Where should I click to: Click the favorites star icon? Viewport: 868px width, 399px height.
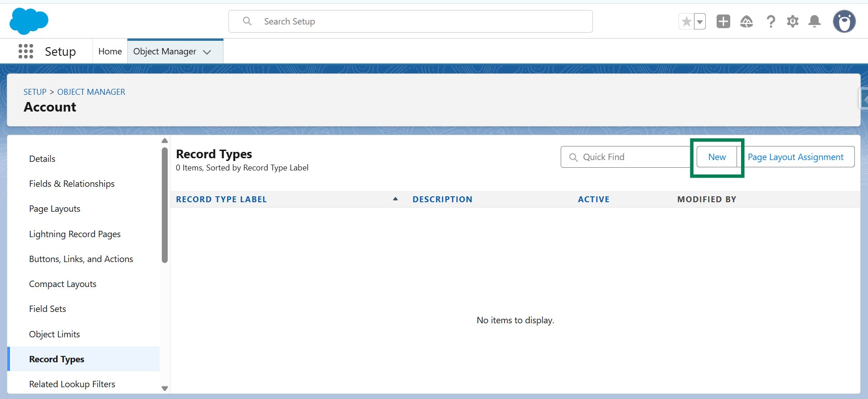pyautogui.click(x=686, y=21)
